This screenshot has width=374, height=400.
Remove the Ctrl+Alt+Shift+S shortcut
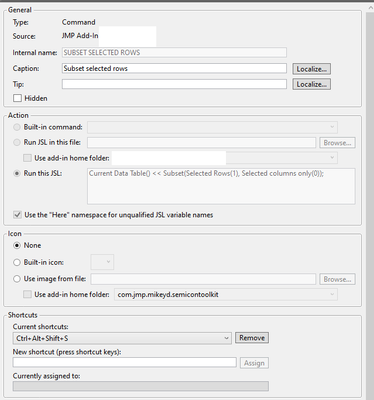click(252, 338)
